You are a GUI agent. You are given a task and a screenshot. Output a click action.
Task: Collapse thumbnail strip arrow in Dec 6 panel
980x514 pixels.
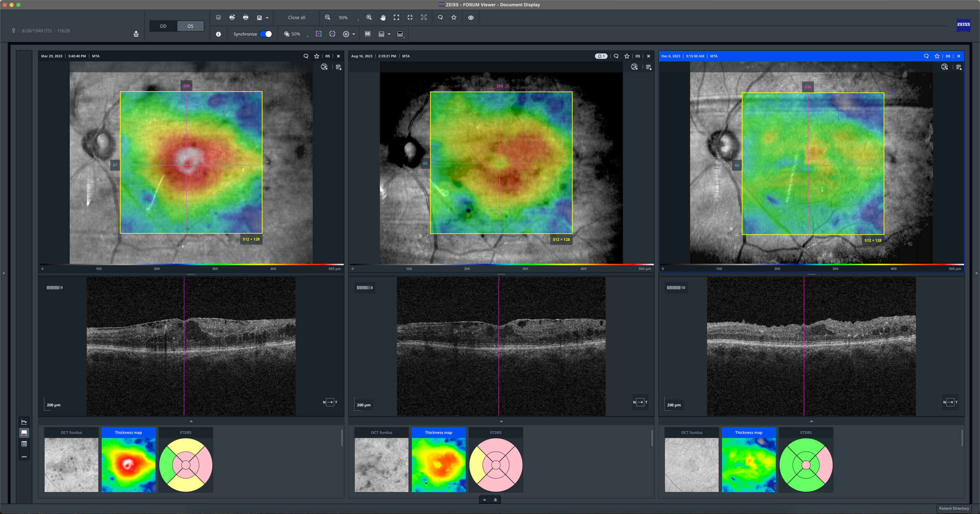811,421
